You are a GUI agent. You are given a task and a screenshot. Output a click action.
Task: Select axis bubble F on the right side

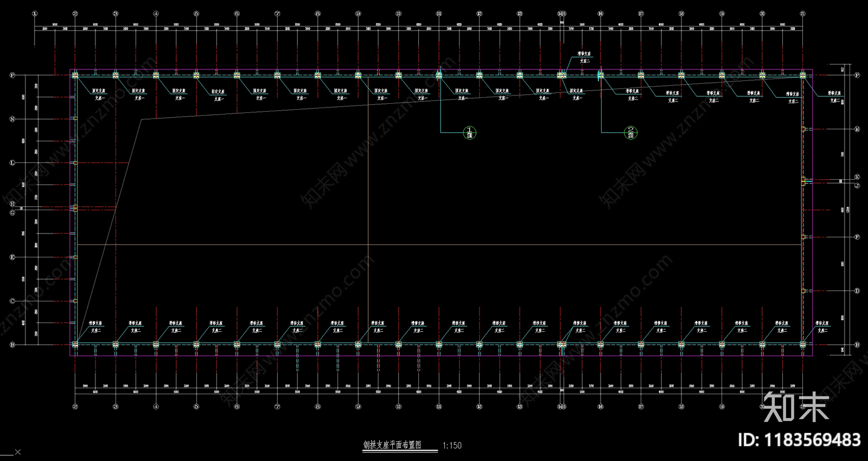pos(857,237)
